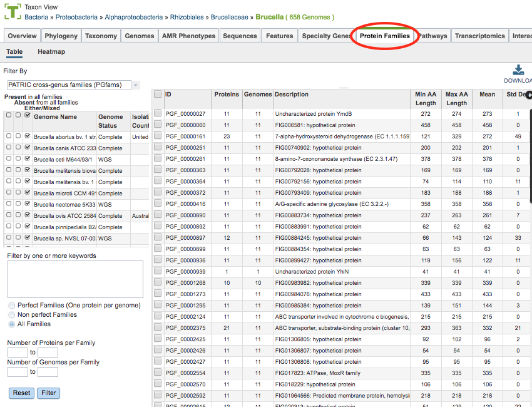Sort genomes by Genome Name header
The width and height of the screenshot is (532, 407).
(x=64, y=121)
